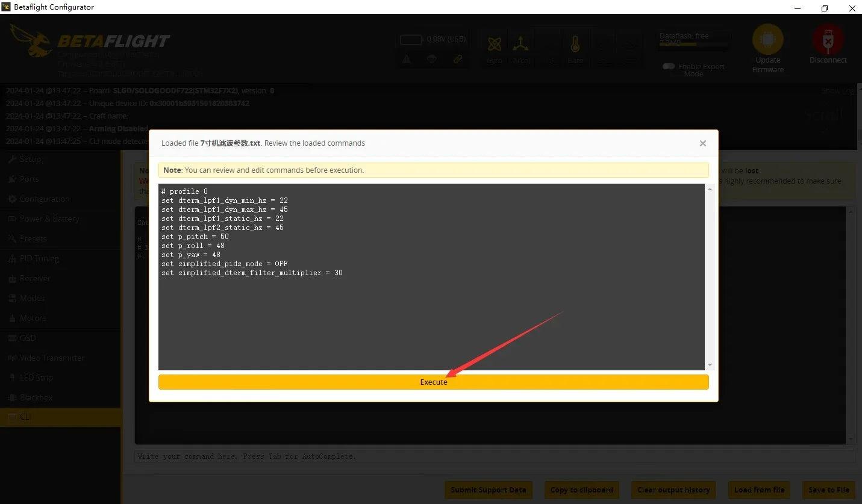Click the Accel sensor icon
862x504 pixels.
520,45
